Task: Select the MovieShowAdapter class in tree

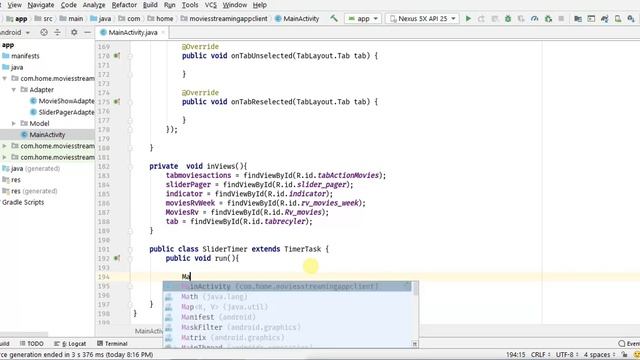Action: [62, 101]
